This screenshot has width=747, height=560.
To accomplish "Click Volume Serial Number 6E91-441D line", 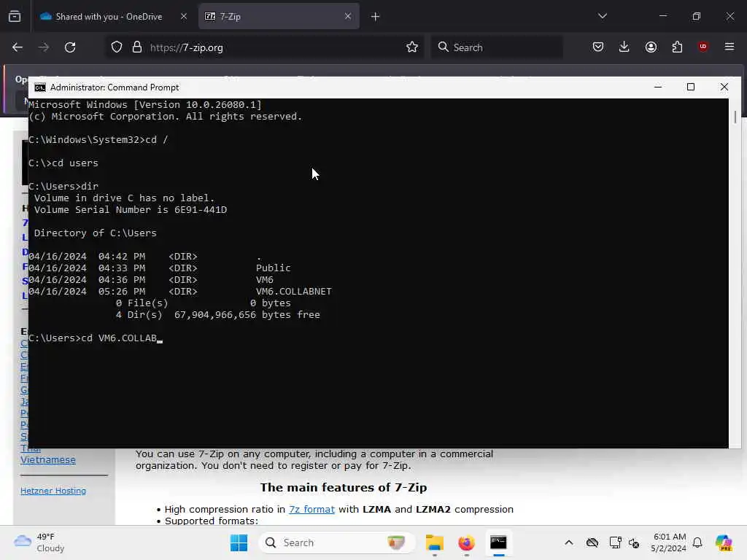I will [x=130, y=210].
